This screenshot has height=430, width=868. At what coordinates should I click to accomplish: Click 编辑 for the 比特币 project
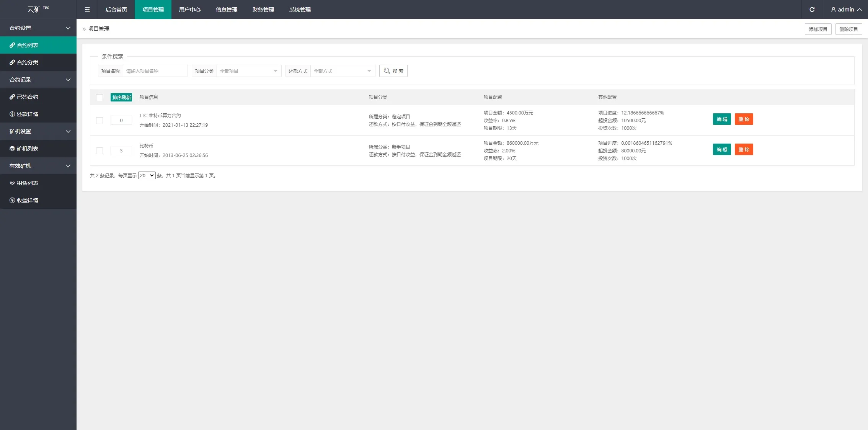(722, 149)
